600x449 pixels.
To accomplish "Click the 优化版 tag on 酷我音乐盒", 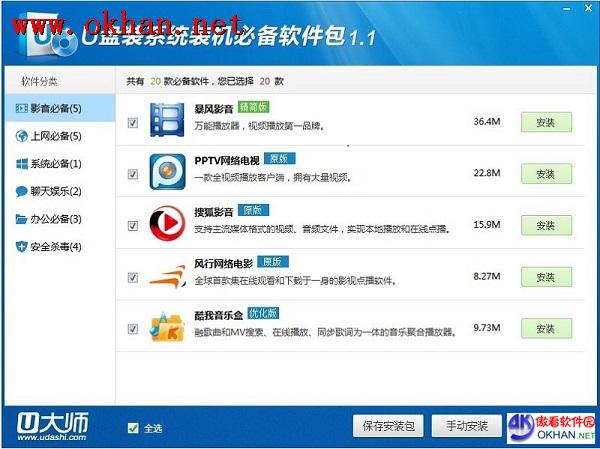I will [x=263, y=313].
